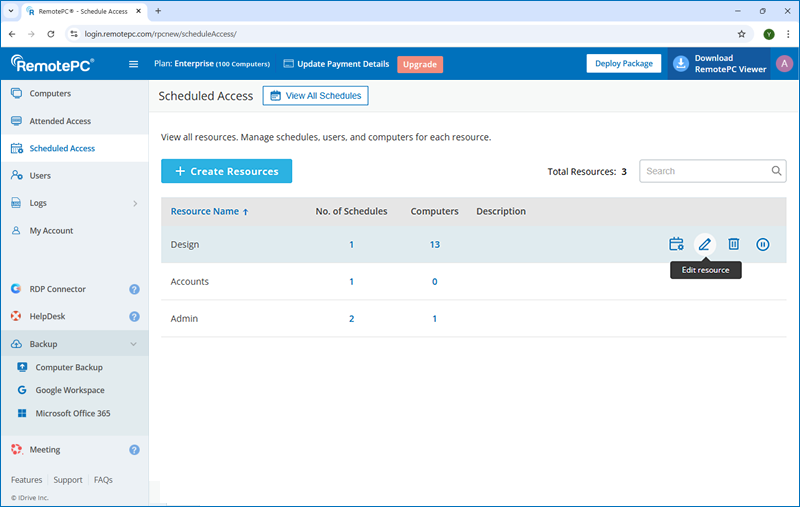Click the HelpDesk help question icon
Image resolution: width=800 pixels, height=507 pixels.
[134, 317]
